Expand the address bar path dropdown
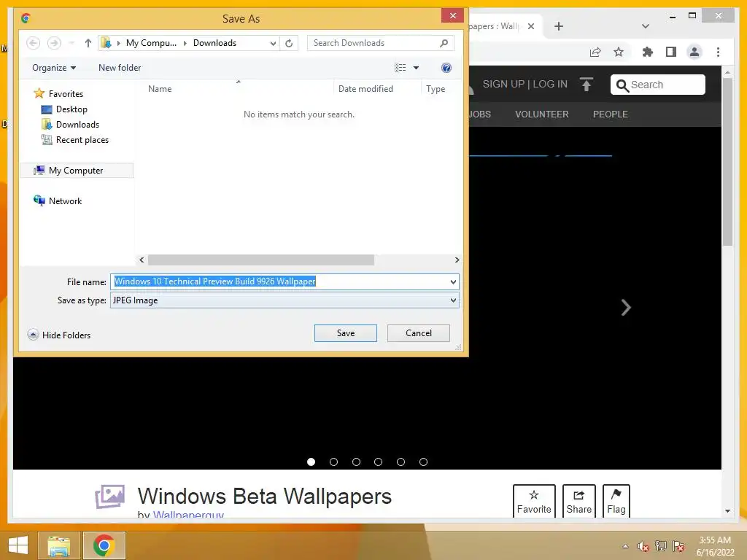 point(273,43)
